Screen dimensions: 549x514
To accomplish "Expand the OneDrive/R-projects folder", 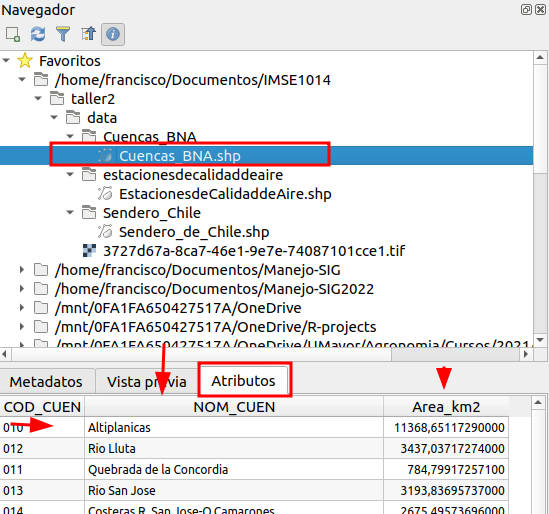I will click(x=22, y=327).
